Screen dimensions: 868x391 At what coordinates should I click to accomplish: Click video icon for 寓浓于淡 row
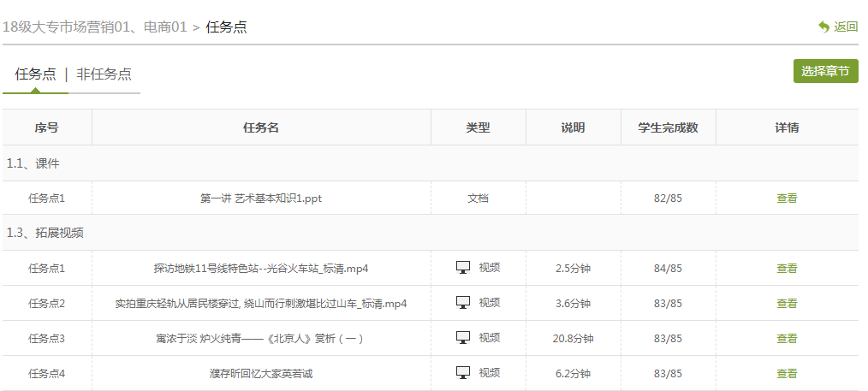click(463, 338)
